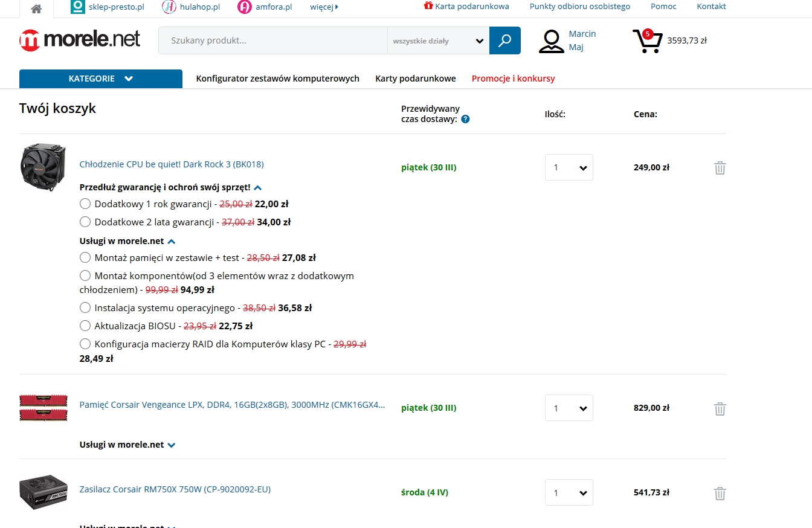Click the Corsair RM750X thumbnail

43,492
